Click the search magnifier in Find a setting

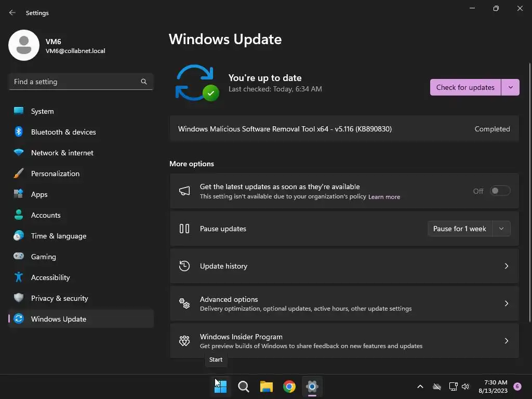144,82
